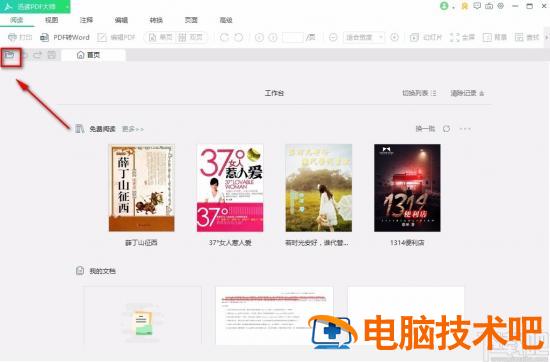Select the 转换 ribbon tab
Viewport: 550px width, 362px height.
click(x=156, y=20)
